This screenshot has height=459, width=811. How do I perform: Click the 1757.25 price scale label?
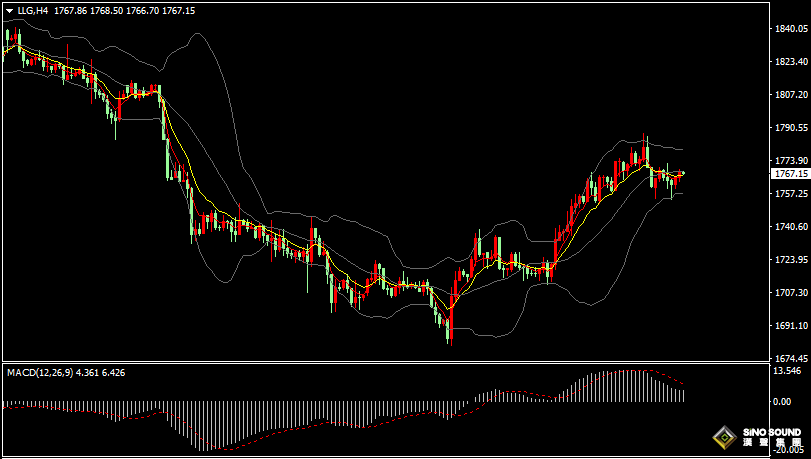tap(790, 194)
